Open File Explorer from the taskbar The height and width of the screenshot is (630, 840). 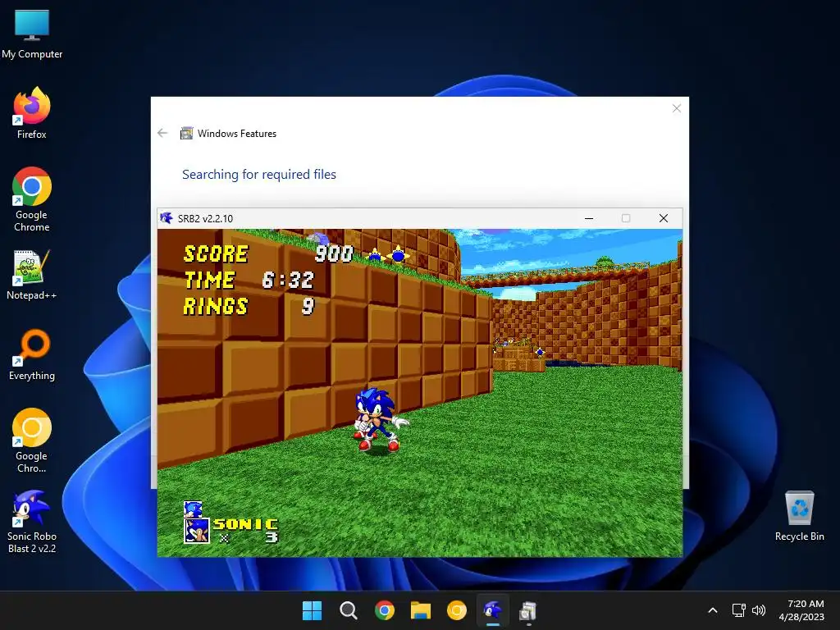421,610
